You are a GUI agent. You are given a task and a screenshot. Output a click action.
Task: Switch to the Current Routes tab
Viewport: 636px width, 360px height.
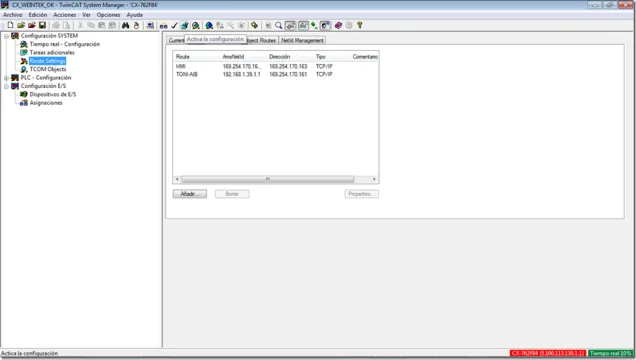tap(176, 40)
